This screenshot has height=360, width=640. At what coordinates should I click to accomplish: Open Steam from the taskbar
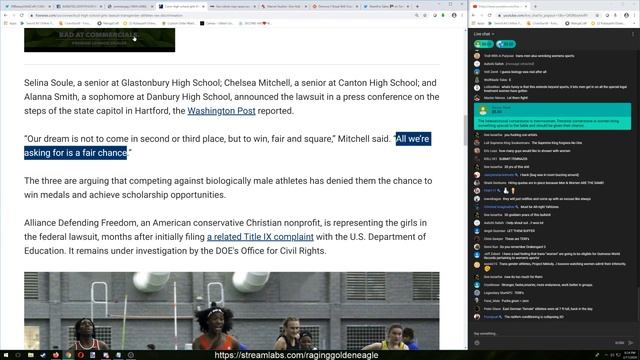[43, 355]
